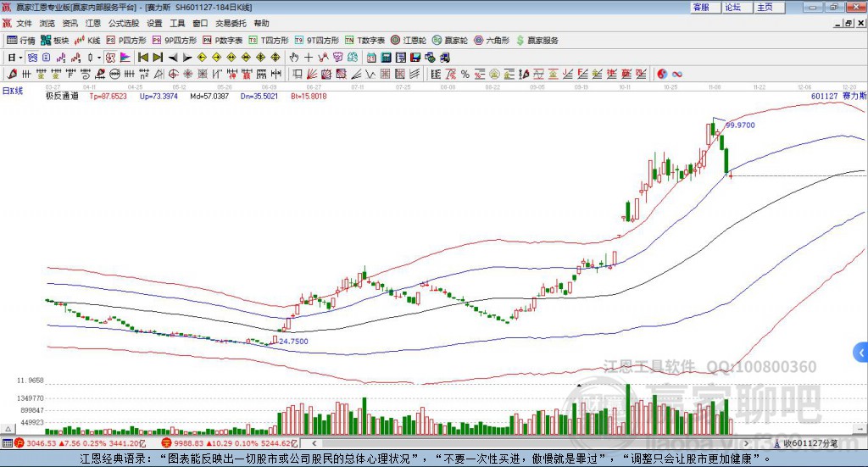The height and width of the screenshot is (467, 868).
Task: Open the calculator icon in toolbar
Action: [386, 58]
